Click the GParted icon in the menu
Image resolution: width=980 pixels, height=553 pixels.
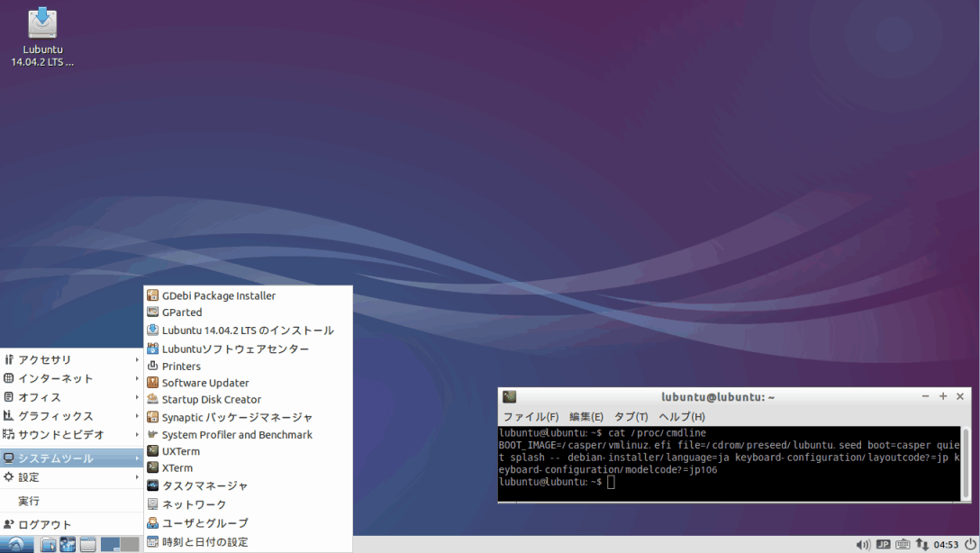152,312
